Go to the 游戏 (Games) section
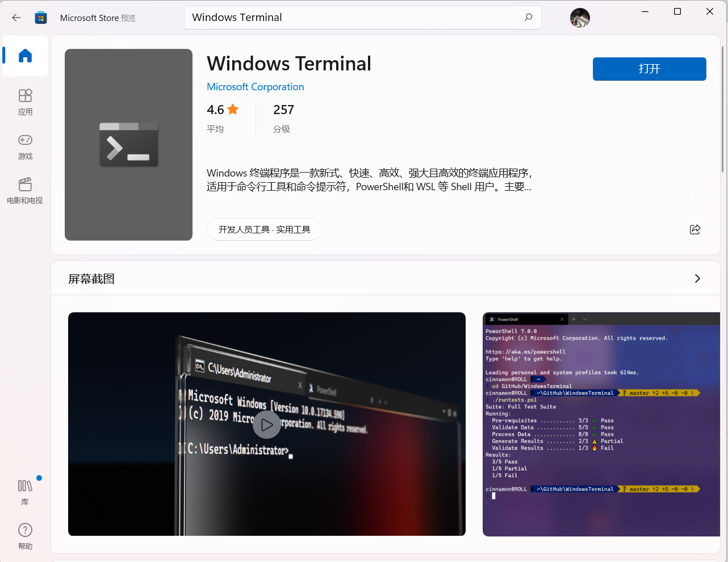 [x=25, y=146]
